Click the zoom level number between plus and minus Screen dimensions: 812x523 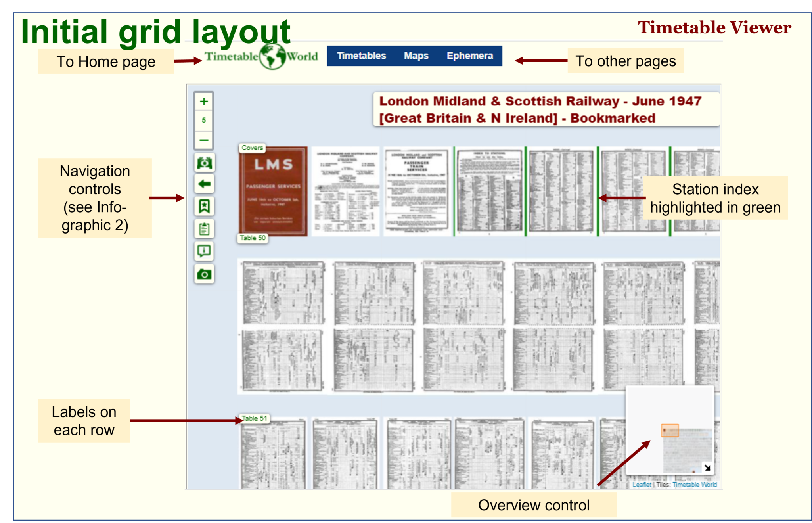[204, 120]
